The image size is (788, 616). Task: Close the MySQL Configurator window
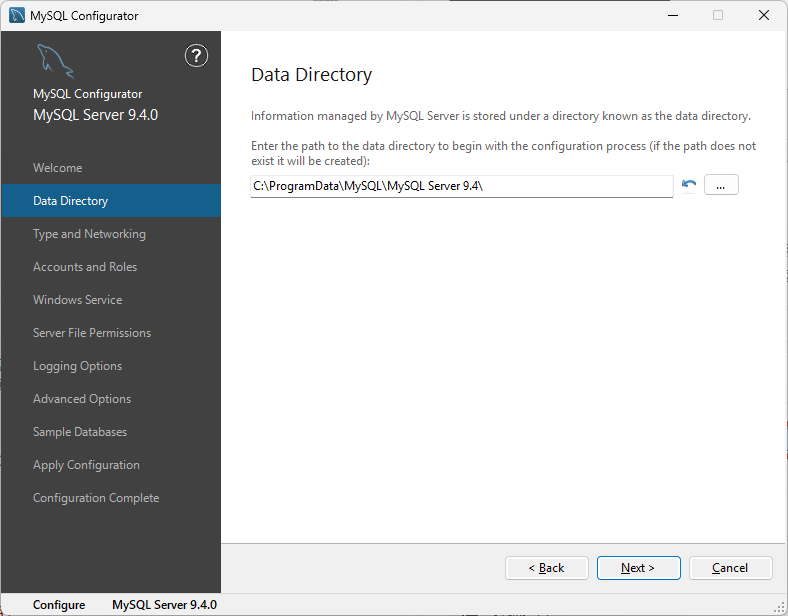click(764, 16)
